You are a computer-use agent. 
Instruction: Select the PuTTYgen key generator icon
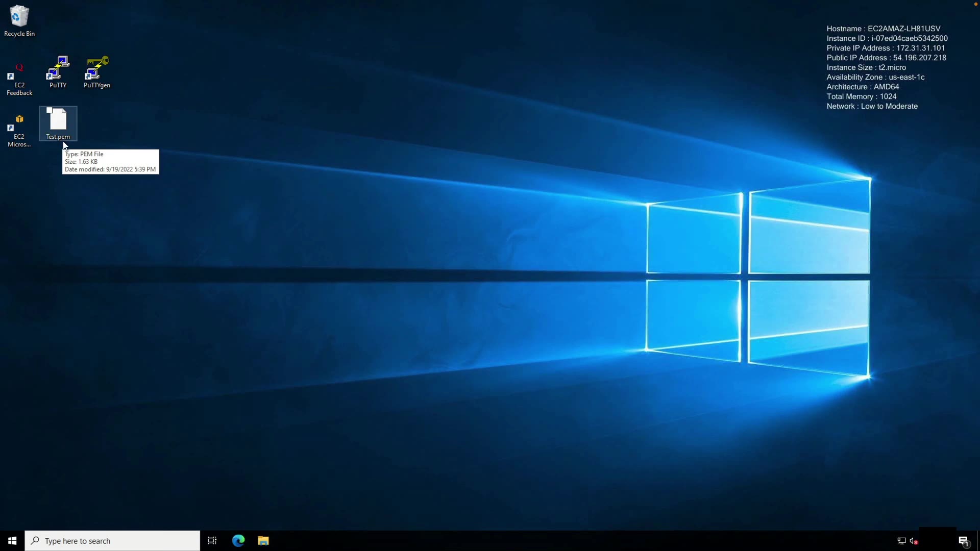click(97, 68)
